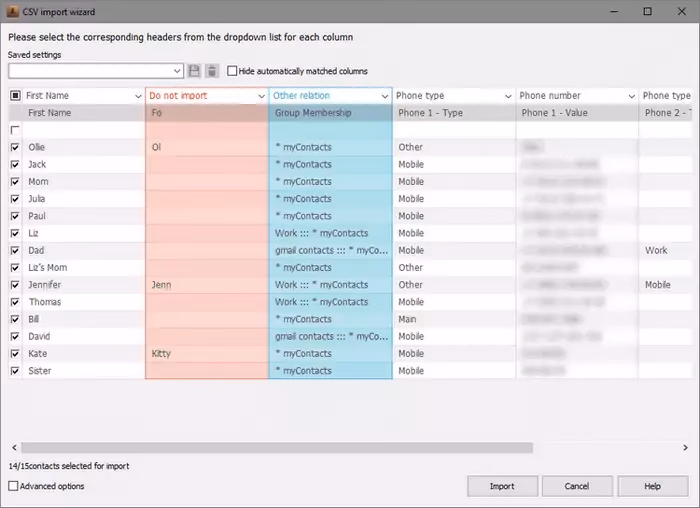This screenshot has width=700, height=508.
Task: Click the horizontal scrollbar left arrow
Action: point(14,448)
